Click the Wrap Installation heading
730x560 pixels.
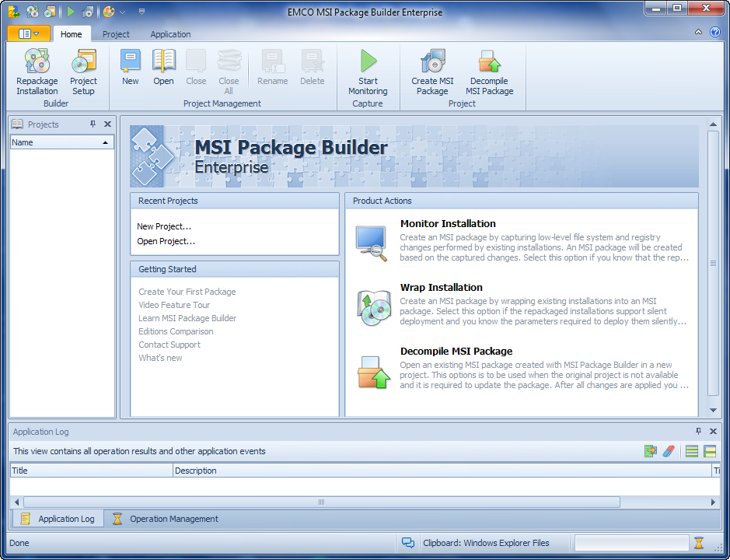pos(442,288)
